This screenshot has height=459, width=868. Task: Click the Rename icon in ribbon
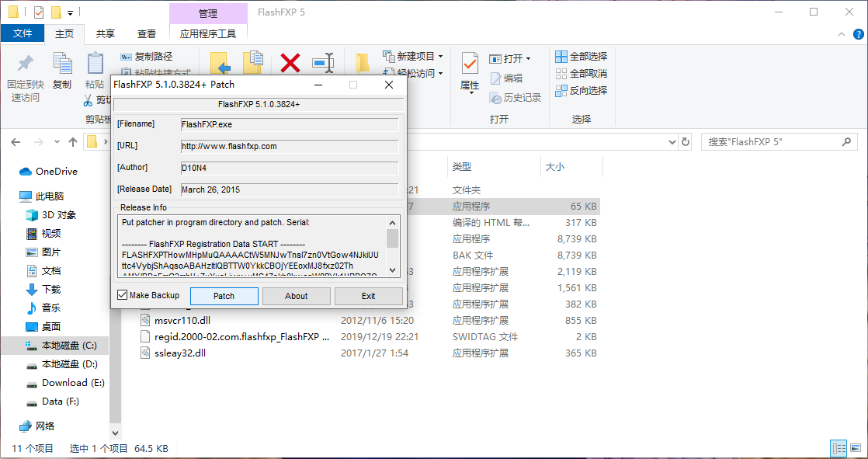click(323, 63)
